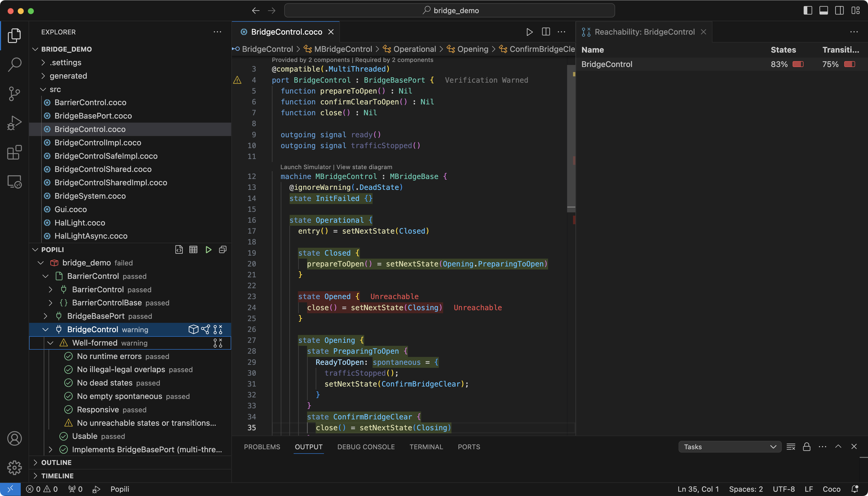Expand the generated folder

(x=43, y=76)
